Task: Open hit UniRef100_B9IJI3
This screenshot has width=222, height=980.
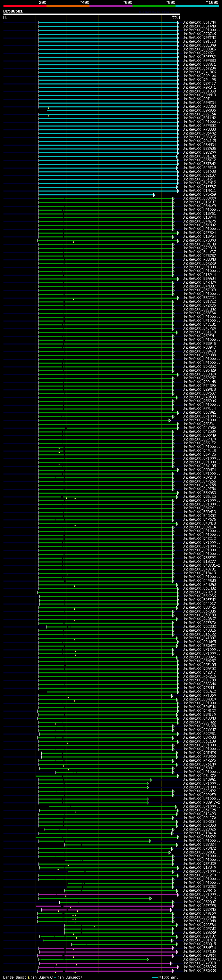Action: point(199,41)
